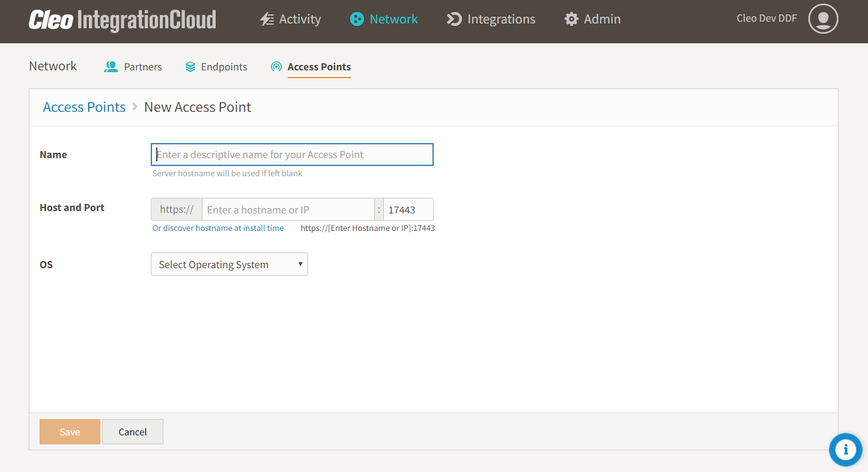Open the user profile avatar icon

click(x=822, y=19)
